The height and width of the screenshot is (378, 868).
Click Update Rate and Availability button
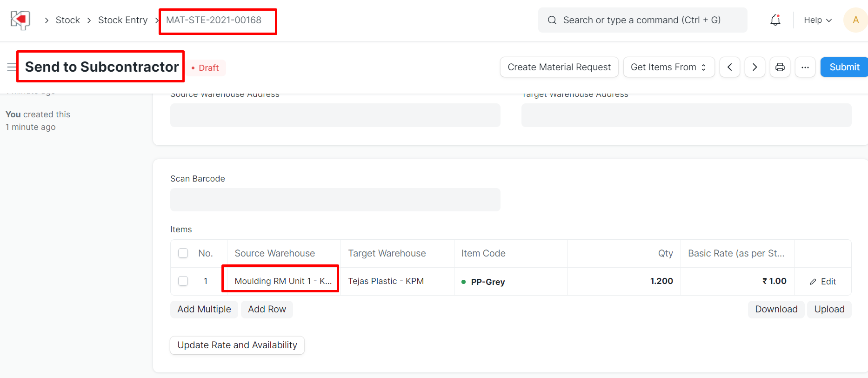[237, 345]
